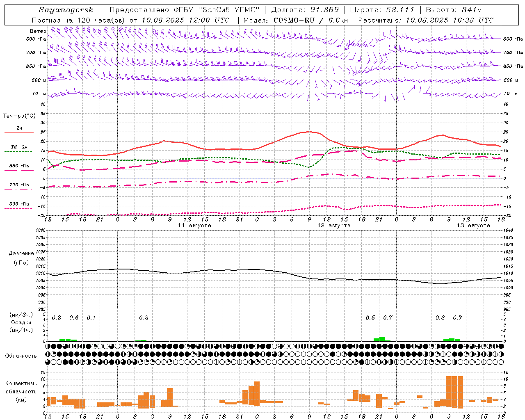Click the model name COSMO-RU / 6.6км
The height and width of the screenshot is (420, 525).
311,20
